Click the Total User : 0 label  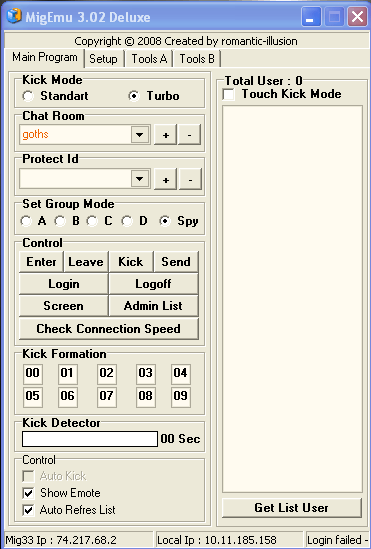(263, 81)
